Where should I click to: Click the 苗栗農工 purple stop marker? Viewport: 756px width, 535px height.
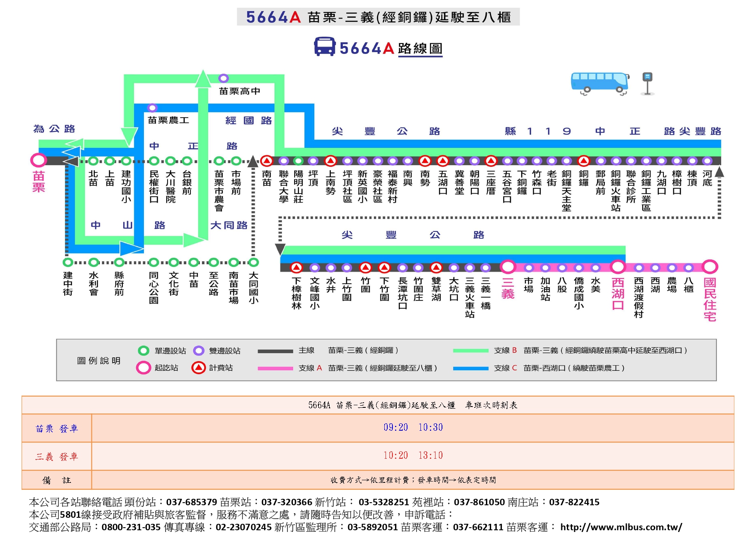click(152, 107)
